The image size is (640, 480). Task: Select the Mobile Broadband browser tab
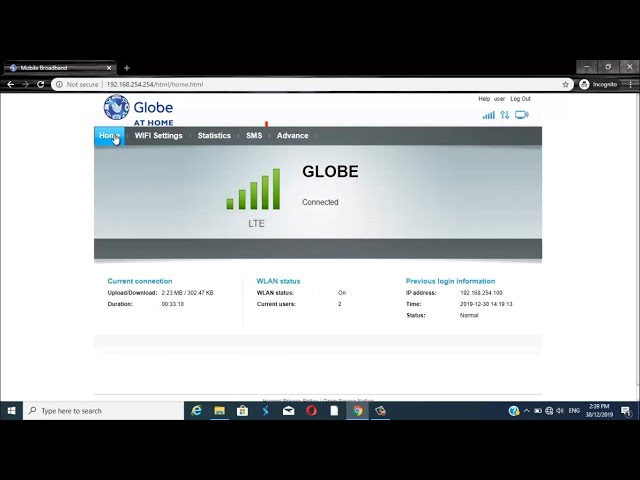click(x=60, y=68)
